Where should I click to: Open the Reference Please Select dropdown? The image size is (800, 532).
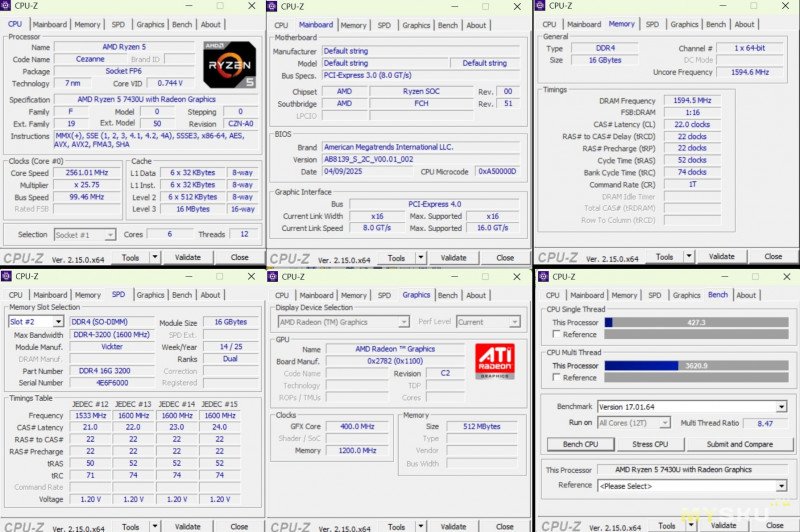coord(692,486)
